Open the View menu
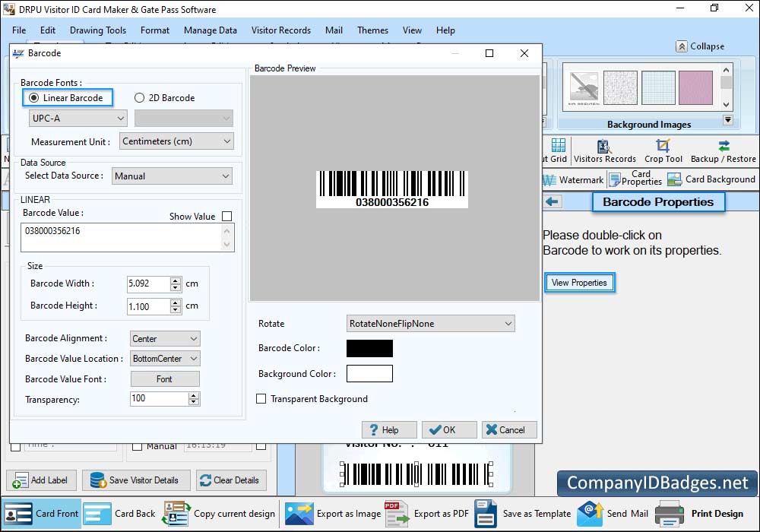The width and height of the screenshot is (760, 532). (x=411, y=30)
